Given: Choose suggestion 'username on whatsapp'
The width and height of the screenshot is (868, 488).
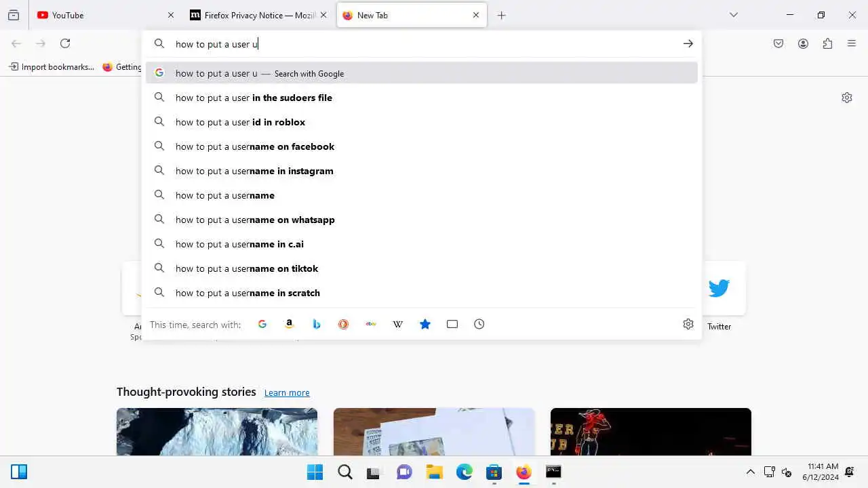Looking at the screenshot, I should tap(422, 220).
